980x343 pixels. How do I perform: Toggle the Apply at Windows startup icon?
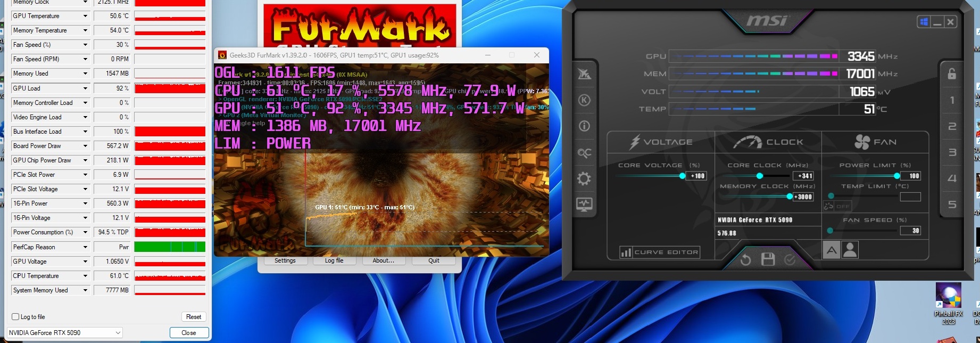[924, 22]
